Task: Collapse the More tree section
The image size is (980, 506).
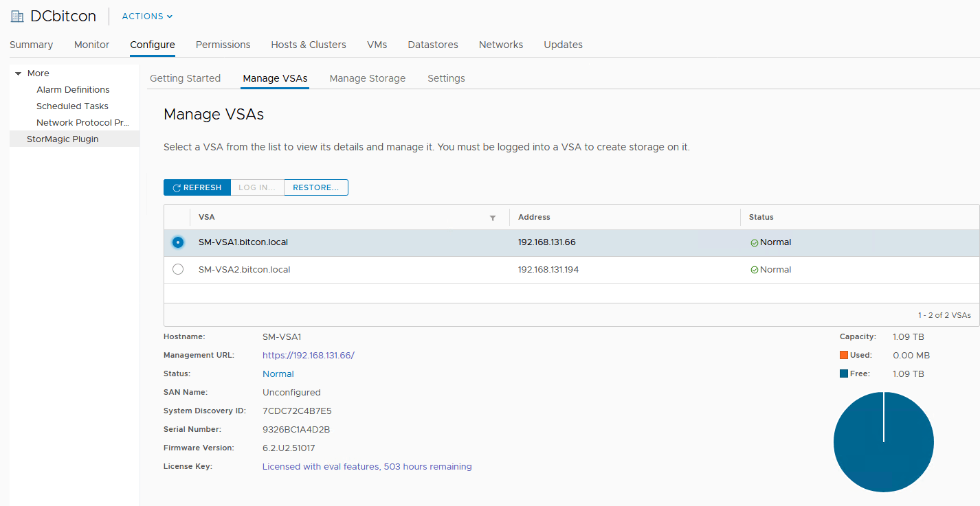Action: pos(19,73)
